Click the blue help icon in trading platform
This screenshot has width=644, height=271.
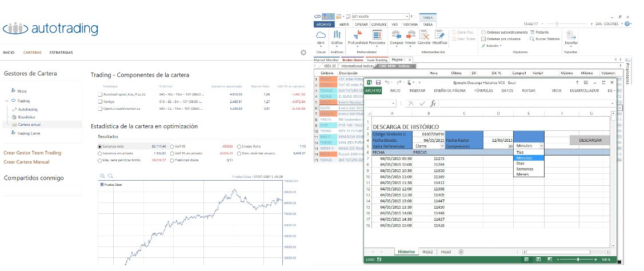point(627,24)
